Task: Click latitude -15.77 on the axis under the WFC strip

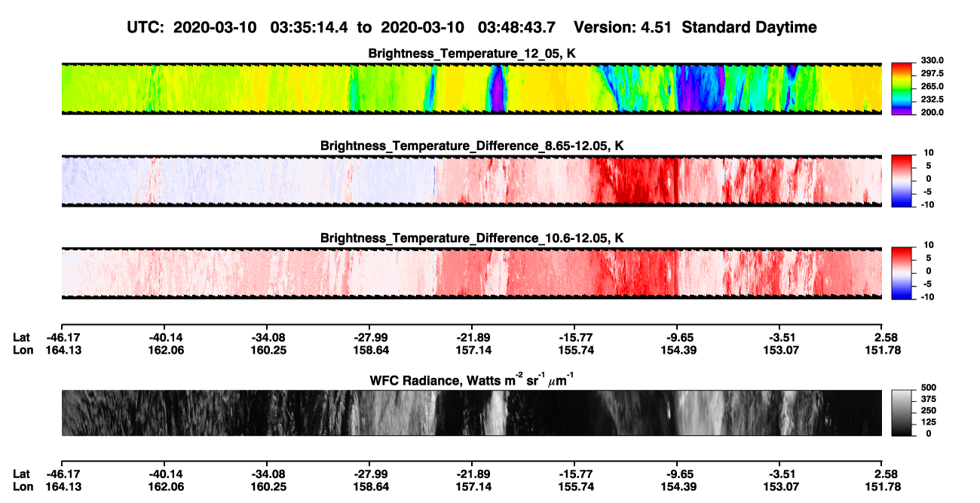Action: (574, 474)
